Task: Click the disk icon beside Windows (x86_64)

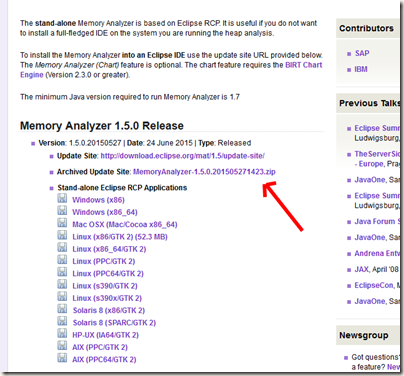Action: (62, 211)
